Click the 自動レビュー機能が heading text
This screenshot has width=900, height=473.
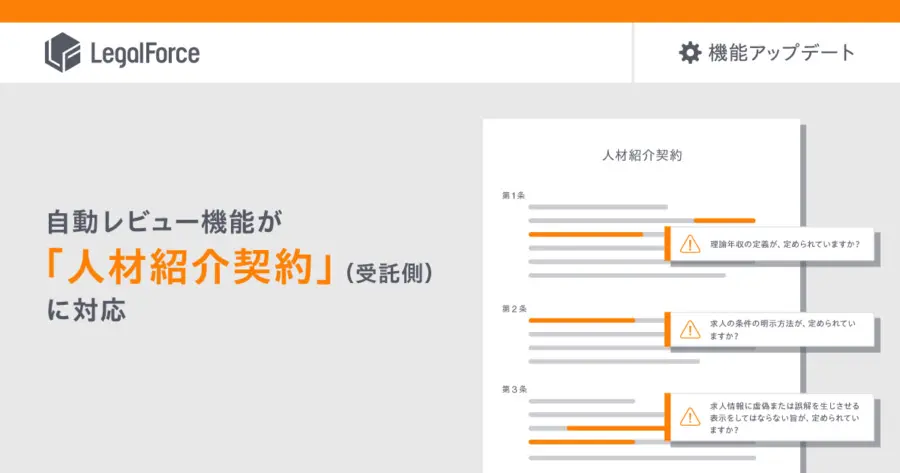coord(165,222)
